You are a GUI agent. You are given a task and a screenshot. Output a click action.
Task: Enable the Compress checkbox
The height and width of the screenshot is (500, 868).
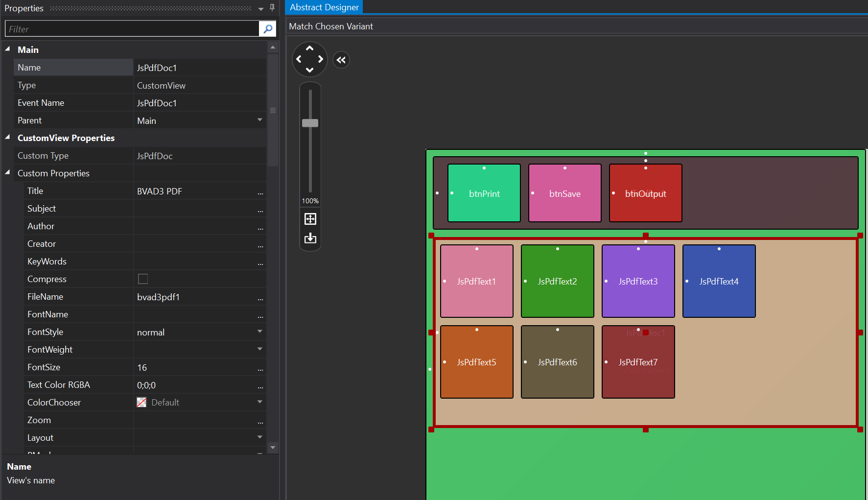pyautogui.click(x=143, y=279)
